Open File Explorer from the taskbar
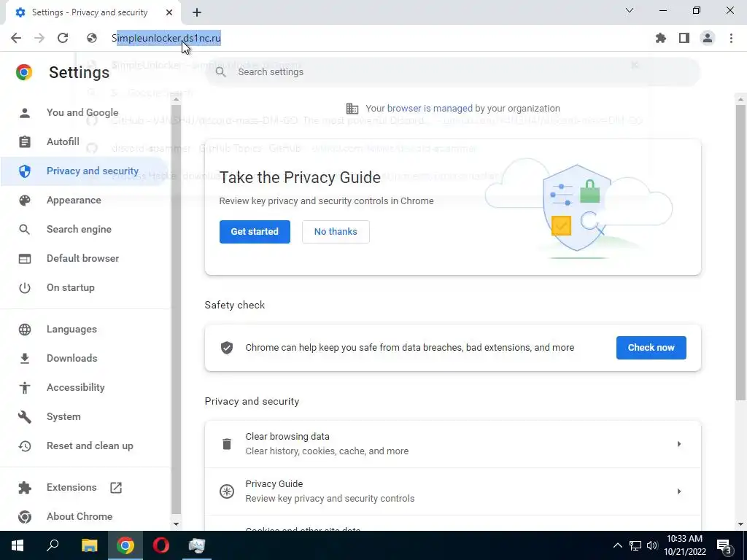The height and width of the screenshot is (560, 747). [x=89, y=545]
